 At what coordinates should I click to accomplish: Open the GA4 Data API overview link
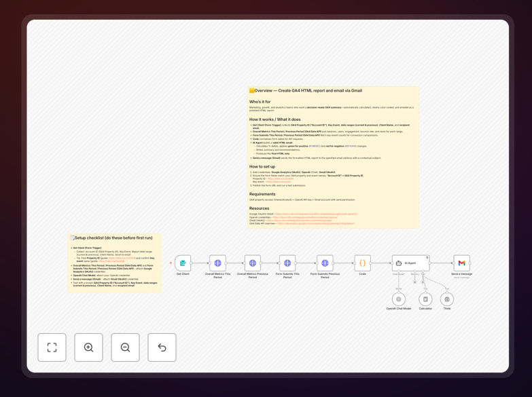pyautogui.click(x=316, y=223)
